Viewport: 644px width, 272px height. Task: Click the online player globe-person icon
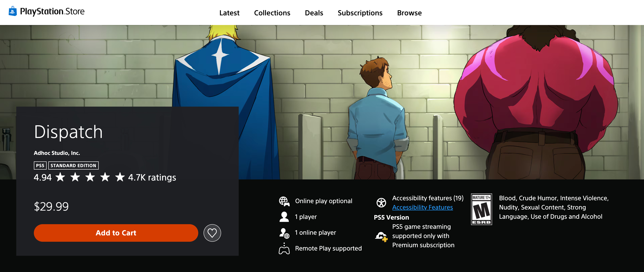284,233
